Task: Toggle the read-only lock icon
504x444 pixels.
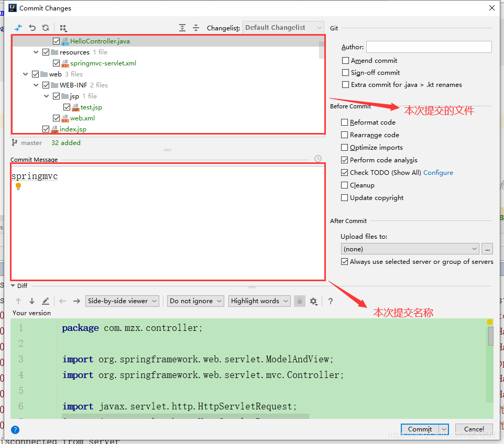Action: tap(300, 301)
